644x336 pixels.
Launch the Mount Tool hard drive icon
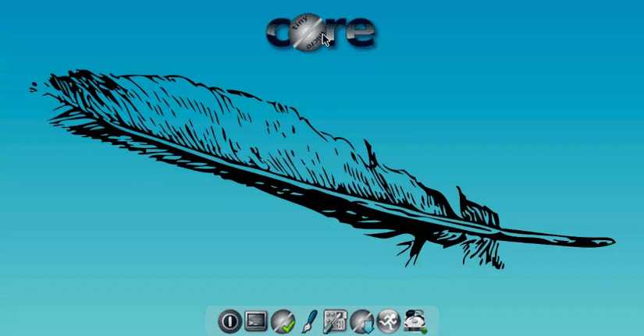(415, 321)
